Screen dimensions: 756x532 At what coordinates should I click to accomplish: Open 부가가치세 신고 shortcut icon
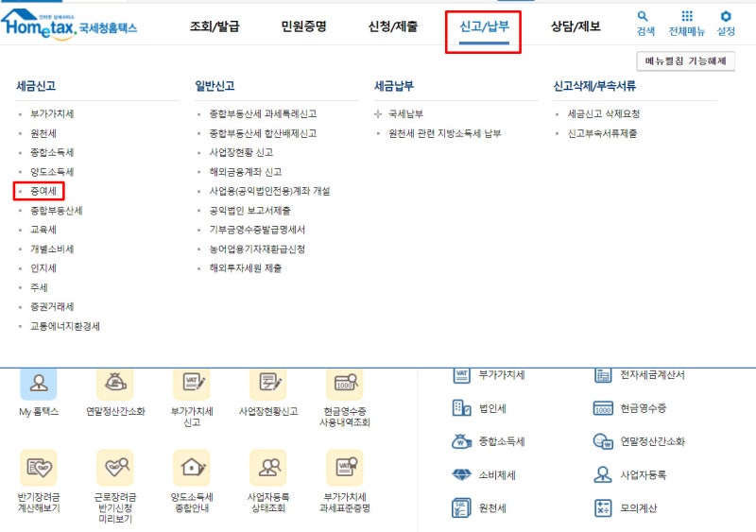[x=192, y=383]
